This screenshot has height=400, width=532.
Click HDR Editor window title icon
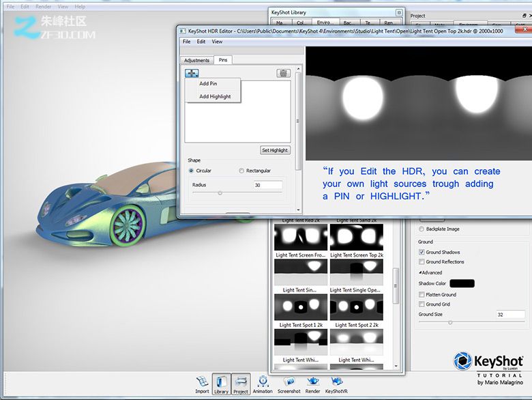coord(183,31)
